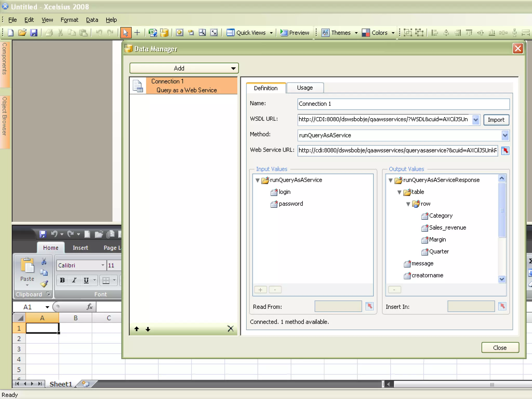Open the Manage Connections toolbar icon
The height and width of the screenshot is (399, 532).
pos(164,33)
